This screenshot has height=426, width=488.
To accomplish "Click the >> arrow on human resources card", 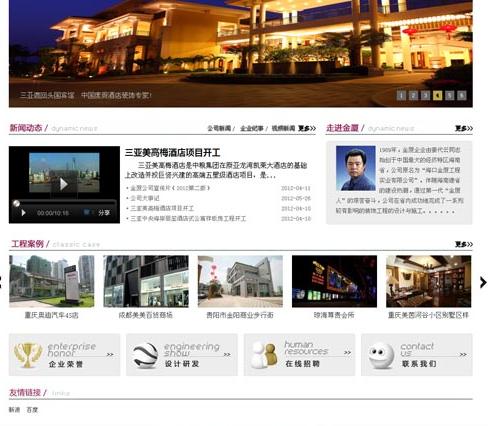I will (347, 352).
